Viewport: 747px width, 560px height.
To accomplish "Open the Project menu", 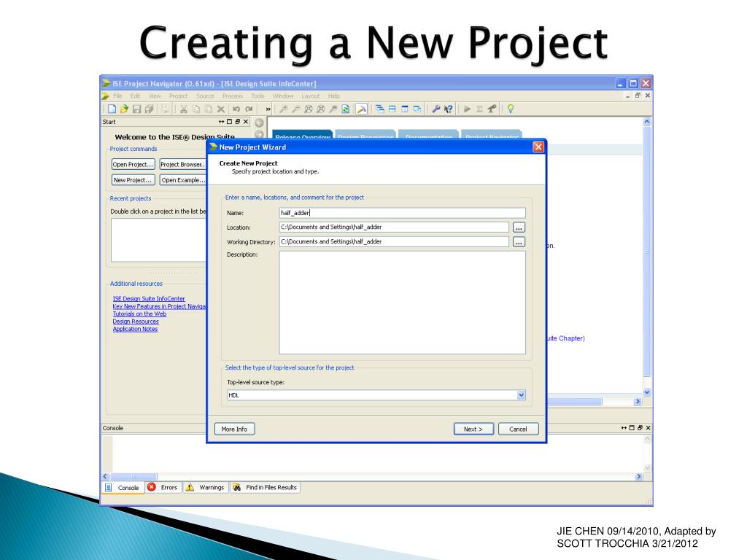I will 178,96.
